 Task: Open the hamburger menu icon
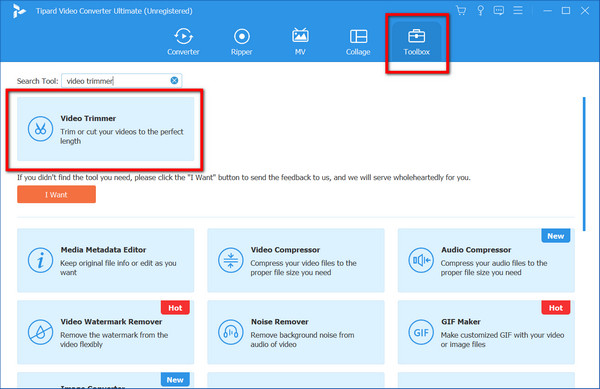pos(518,10)
